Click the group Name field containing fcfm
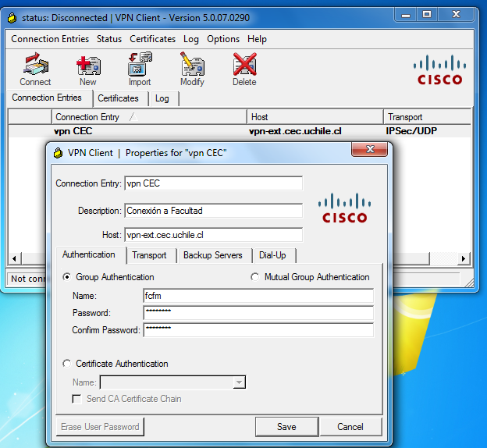The image size is (487, 448). click(x=258, y=296)
